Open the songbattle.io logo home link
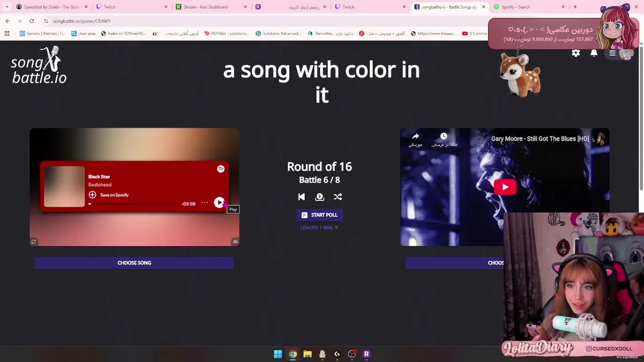Viewport: 644px width, 362px height. pos(39,65)
